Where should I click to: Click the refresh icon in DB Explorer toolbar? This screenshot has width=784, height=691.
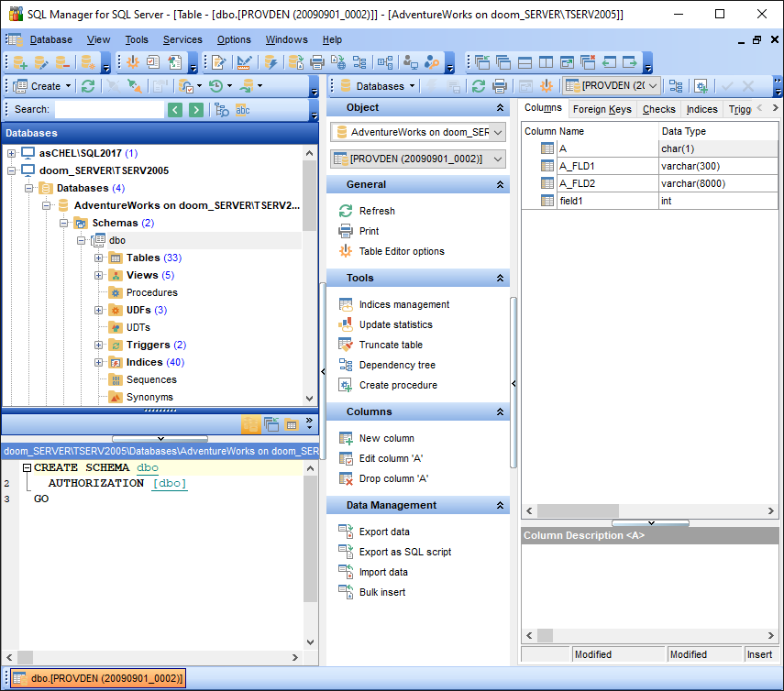pos(88,86)
